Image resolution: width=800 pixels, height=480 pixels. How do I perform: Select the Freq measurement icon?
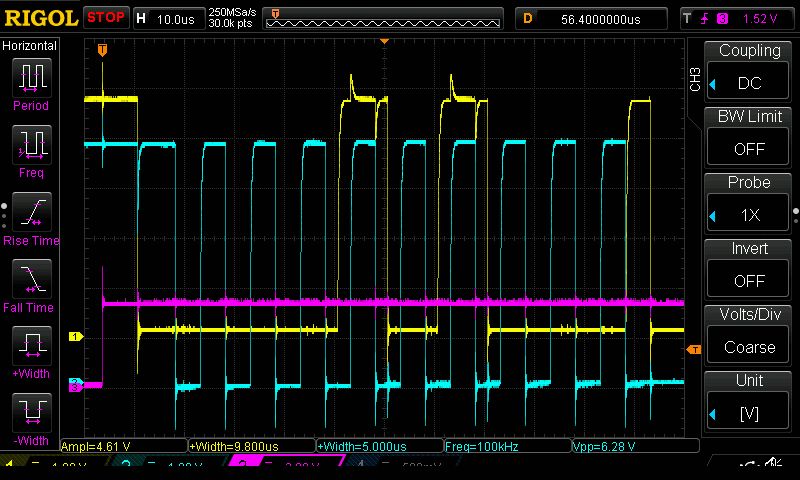(31, 150)
